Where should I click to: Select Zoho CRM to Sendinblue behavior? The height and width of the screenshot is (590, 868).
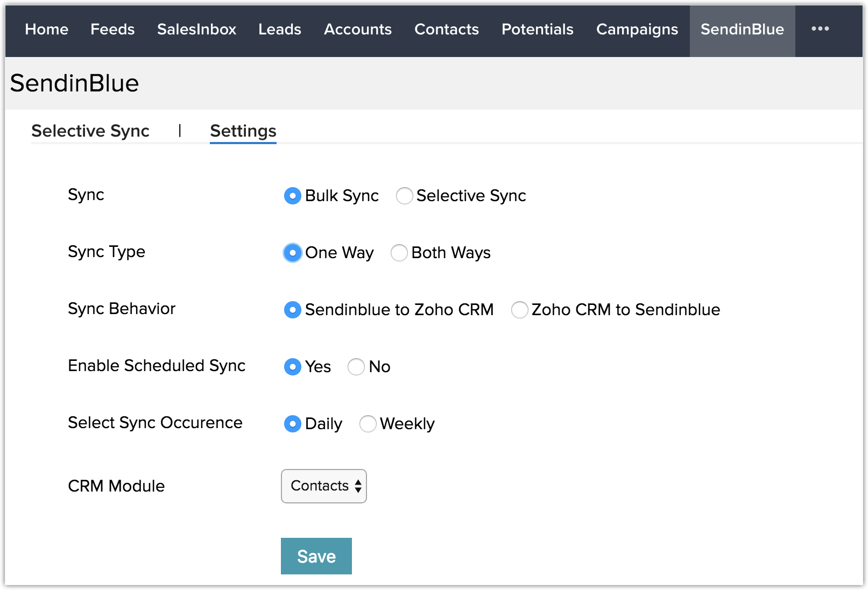point(519,310)
